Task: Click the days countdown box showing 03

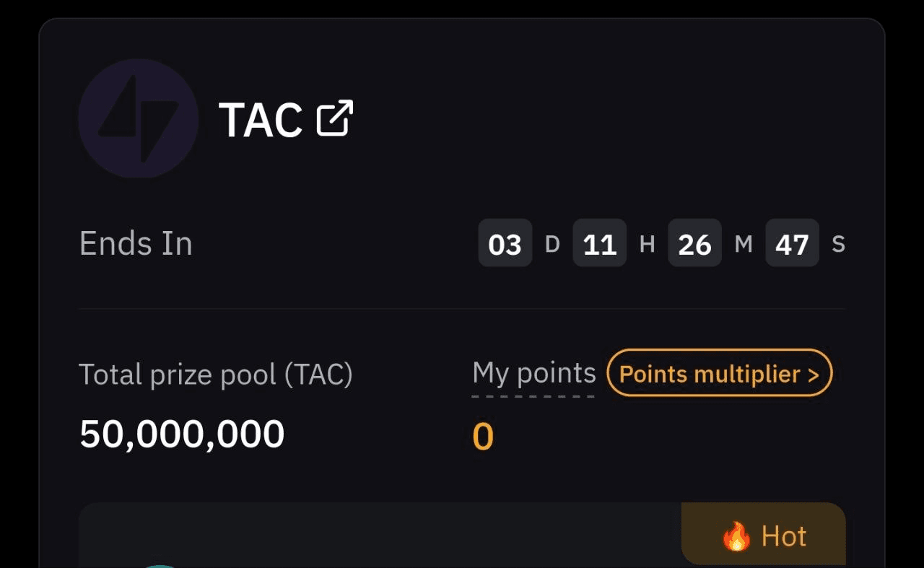Action: tap(505, 243)
